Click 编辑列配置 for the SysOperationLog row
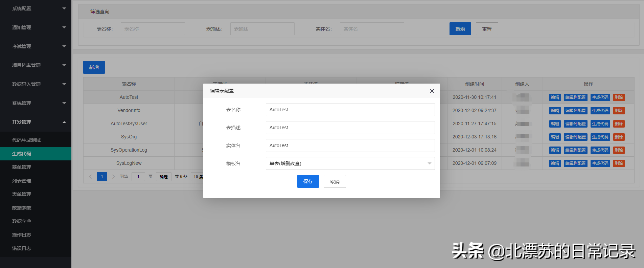 [x=575, y=150]
